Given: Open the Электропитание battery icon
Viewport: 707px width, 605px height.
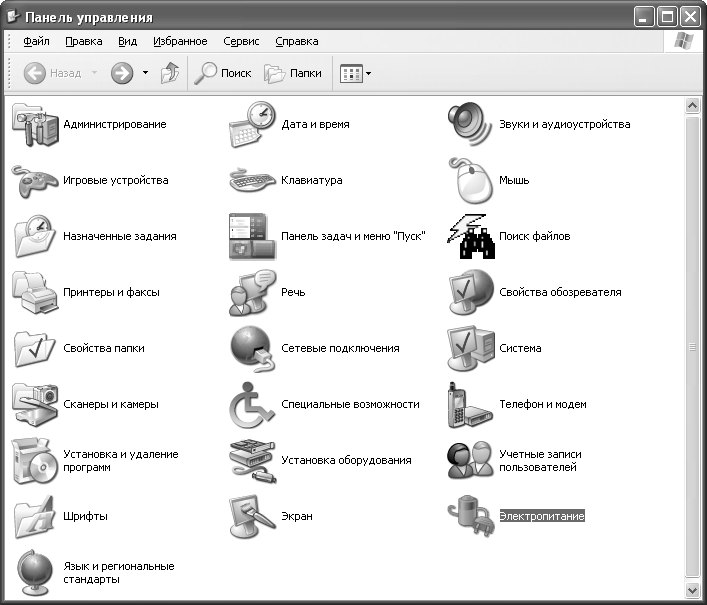Looking at the screenshot, I should 471,517.
